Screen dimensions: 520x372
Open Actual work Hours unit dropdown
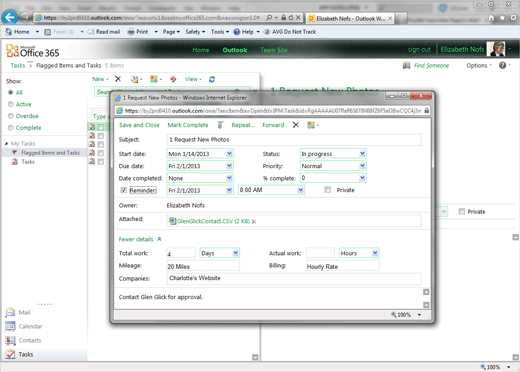[375, 253]
